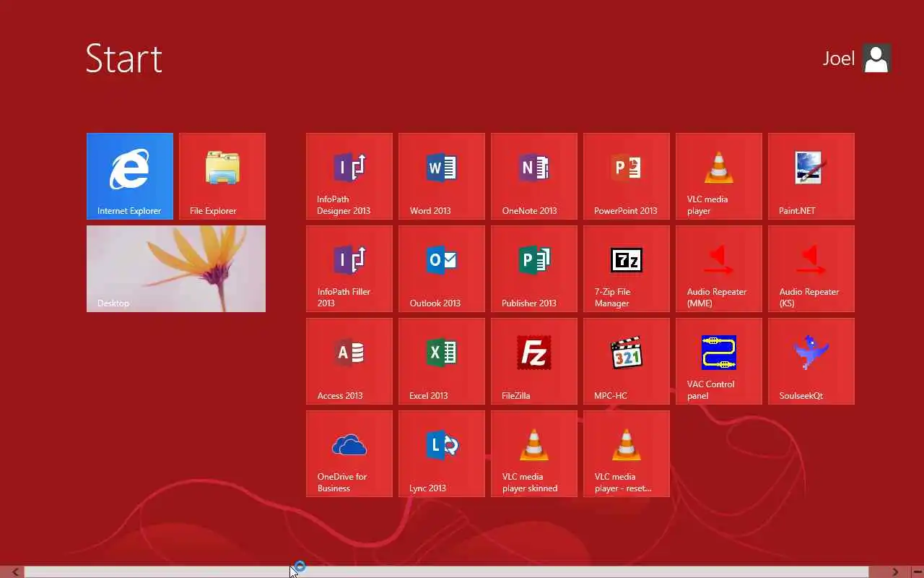This screenshot has width=924, height=578.
Task: Open the FileZilla tile
Action: click(x=534, y=361)
